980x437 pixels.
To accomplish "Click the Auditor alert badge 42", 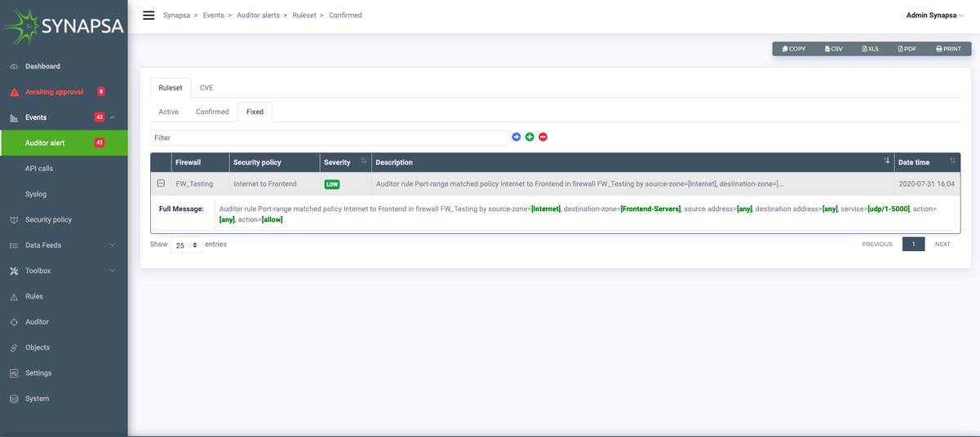I will click(x=100, y=143).
